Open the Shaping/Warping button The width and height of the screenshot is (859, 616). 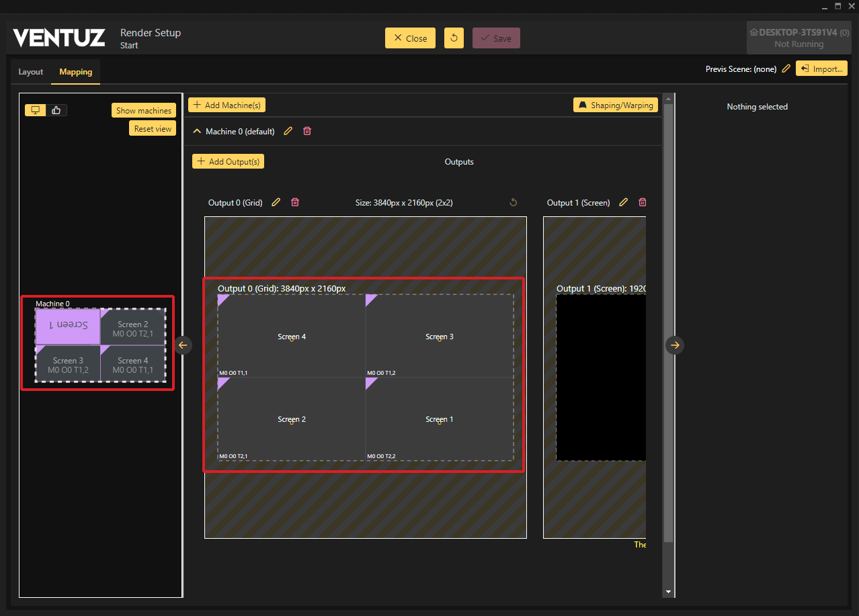coord(615,105)
